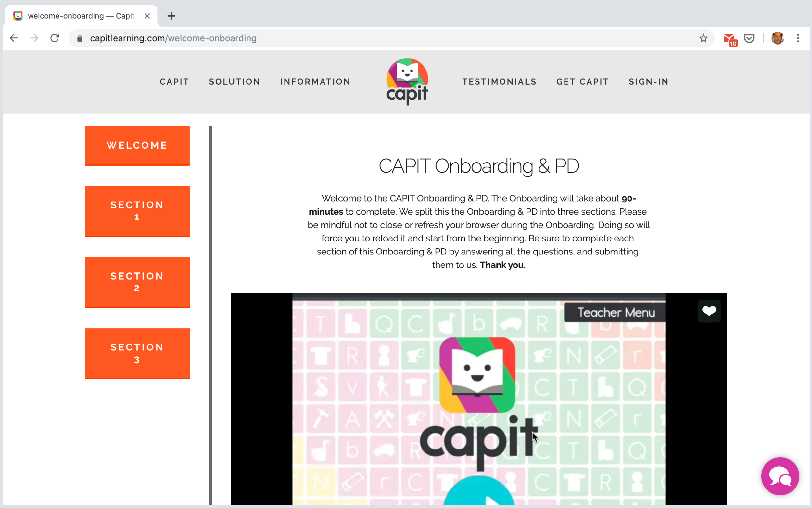Go to SIGN-IN
812x508 pixels.
(649, 82)
